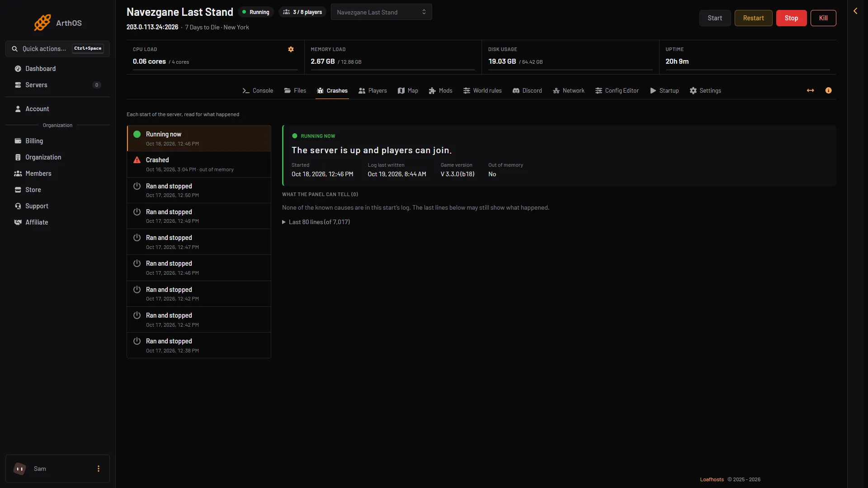This screenshot has height=488, width=868.
Task: Open Affiliate page in sidebar
Action: tap(57, 222)
